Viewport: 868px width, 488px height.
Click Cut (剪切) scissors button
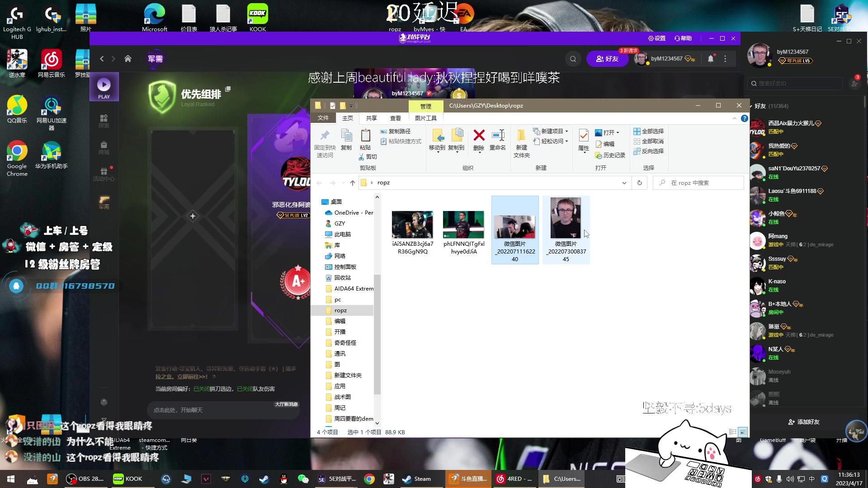368,157
